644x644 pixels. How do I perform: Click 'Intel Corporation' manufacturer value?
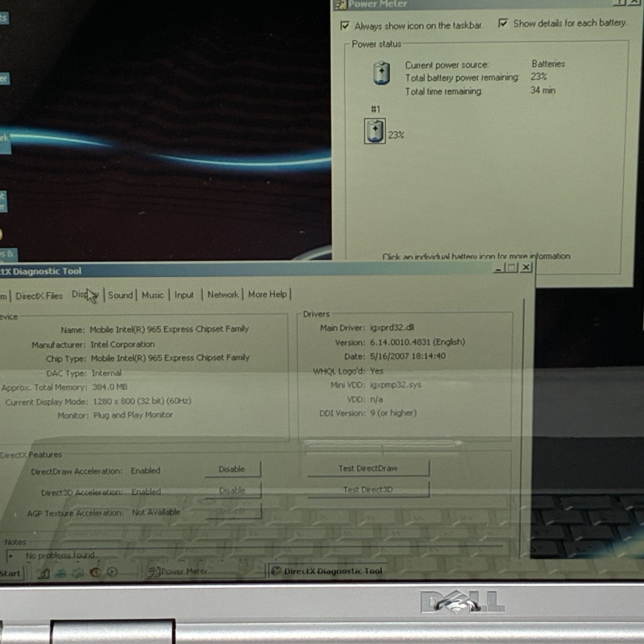(x=122, y=345)
